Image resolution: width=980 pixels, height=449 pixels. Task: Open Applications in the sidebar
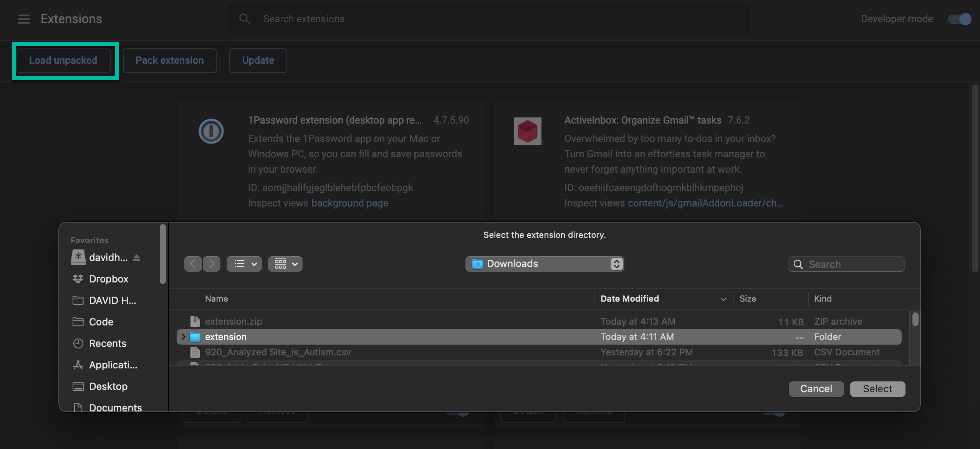tap(113, 365)
